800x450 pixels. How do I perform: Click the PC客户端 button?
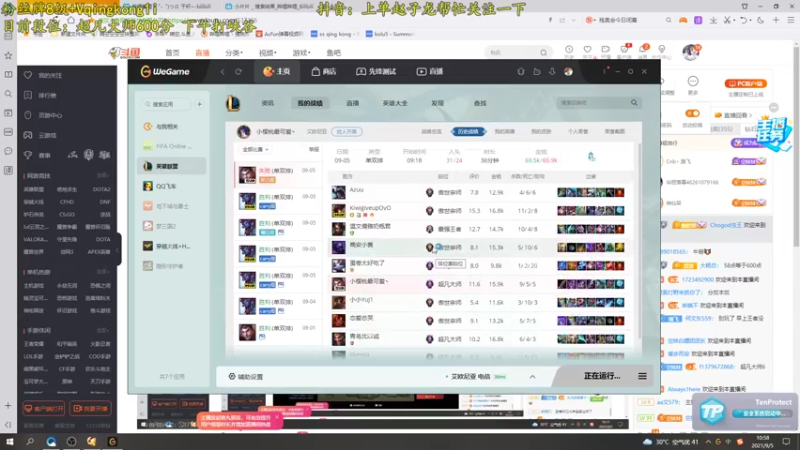point(745,84)
